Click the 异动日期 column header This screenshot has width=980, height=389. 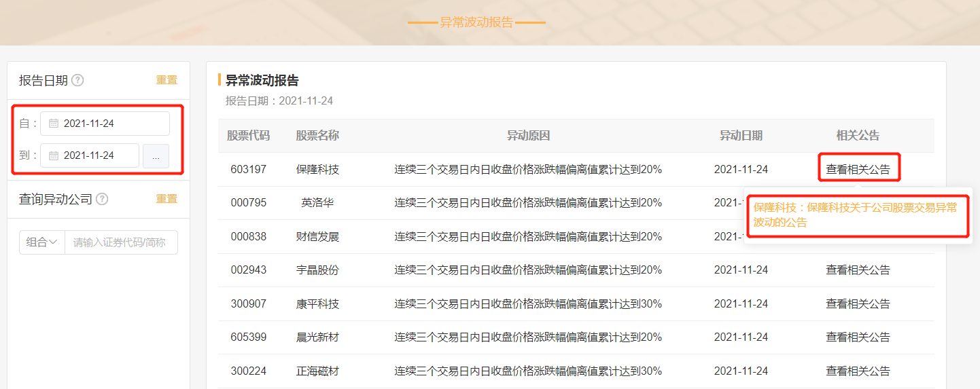pyautogui.click(x=741, y=136)
